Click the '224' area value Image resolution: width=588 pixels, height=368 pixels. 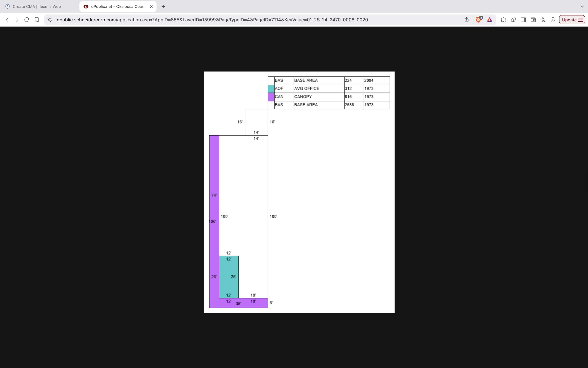click(x=348, y=80)
